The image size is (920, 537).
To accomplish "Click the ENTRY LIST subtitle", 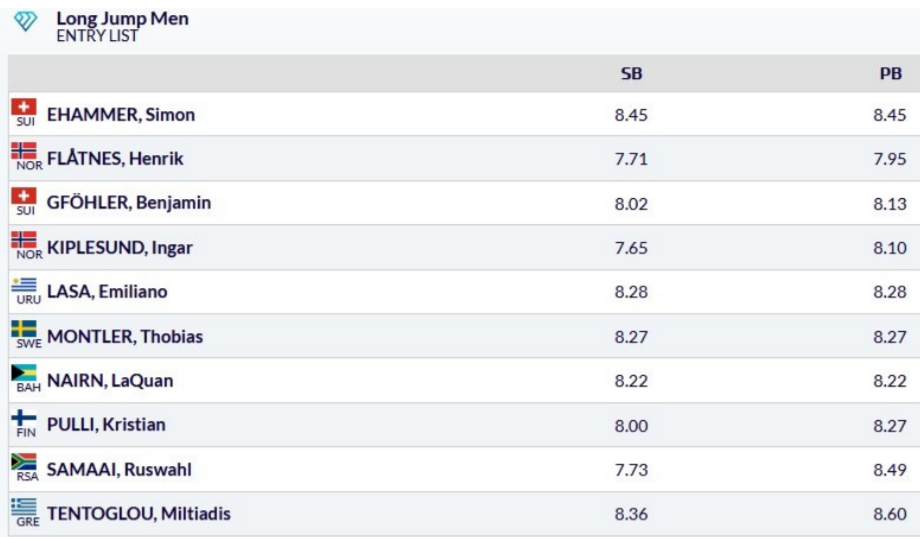I will [97, 36].
